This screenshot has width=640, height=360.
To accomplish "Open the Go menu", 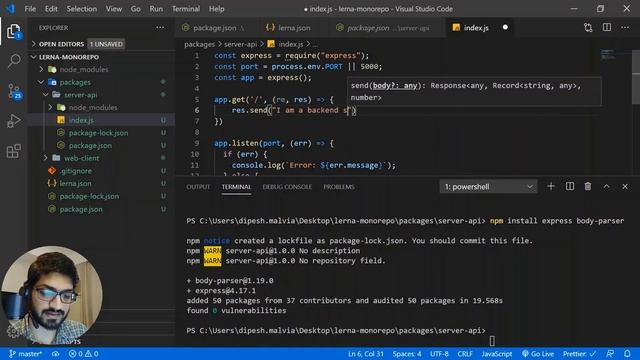I will [x=136, y=9].
